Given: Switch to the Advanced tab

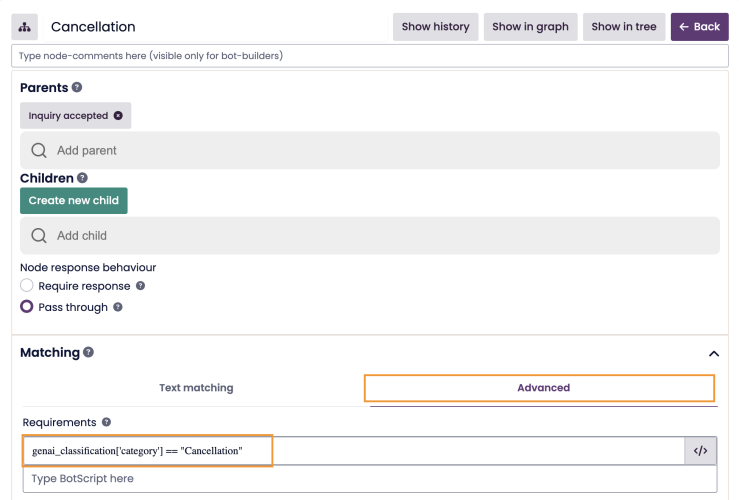Looking at the screenshot, I should 543,388.
